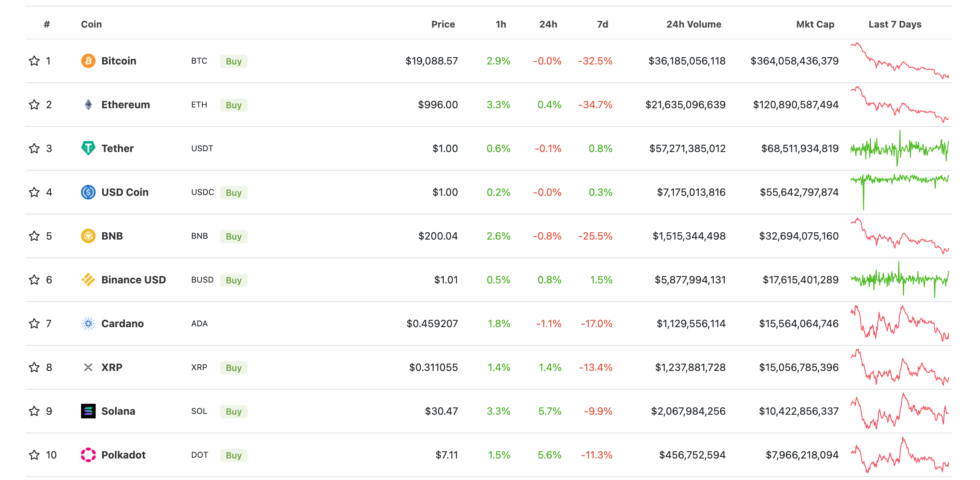This screenshot has width=980, height=480.
Task: Click the Polkadot logo icon
Action: [88, 455]
